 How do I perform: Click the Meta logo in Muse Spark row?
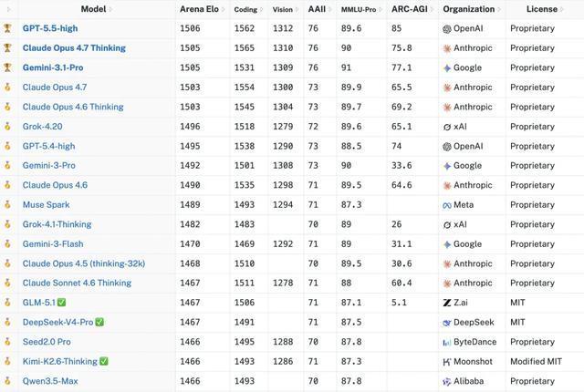coord(447,205)
